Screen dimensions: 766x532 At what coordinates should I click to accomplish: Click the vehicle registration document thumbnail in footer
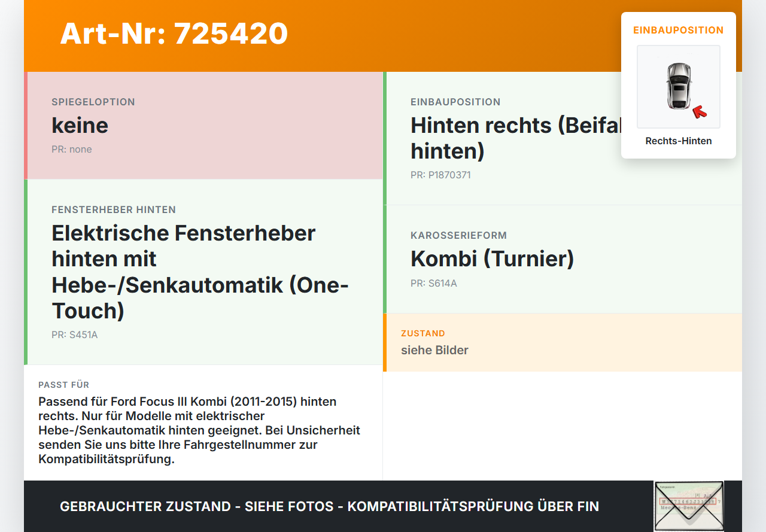tap(689, 506)
